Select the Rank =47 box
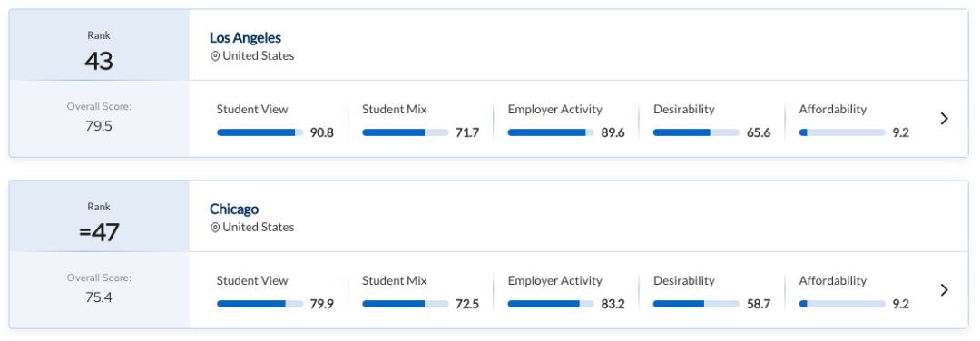Image resolution: width=980 pixels, height=341 pixels. tap(99, 216)
